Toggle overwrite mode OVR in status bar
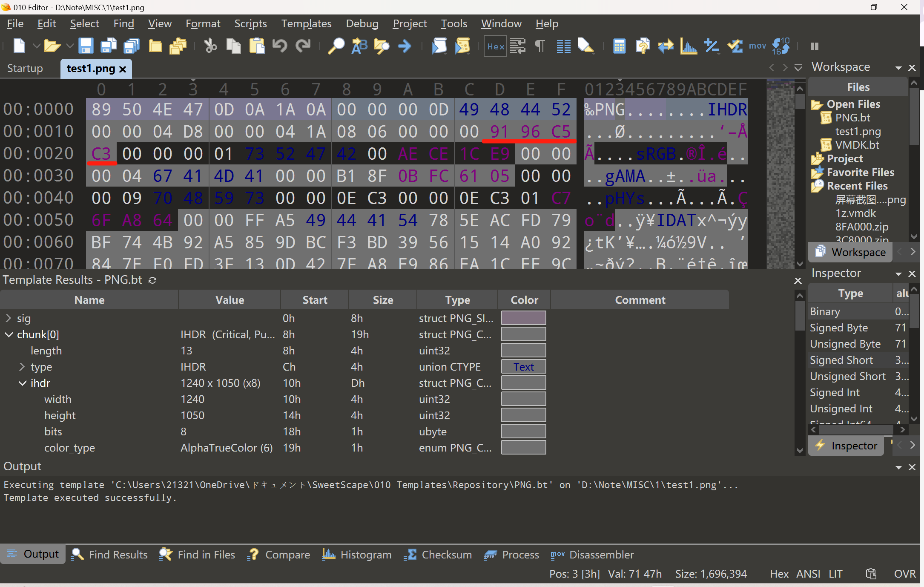The width and height of the screenshot is (924, 587). 904,574
